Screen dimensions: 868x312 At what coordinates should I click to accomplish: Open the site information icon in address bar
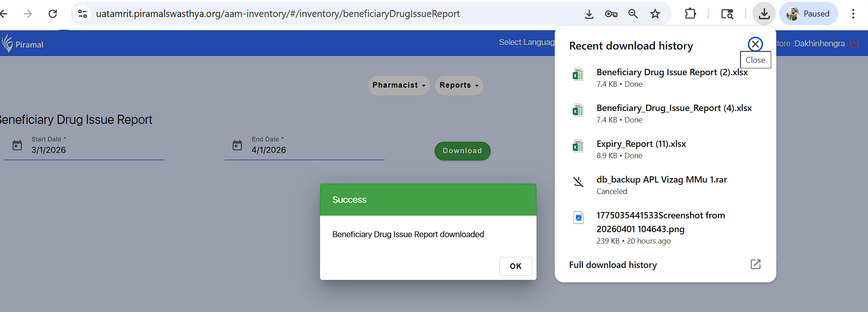tap(83, 14)
